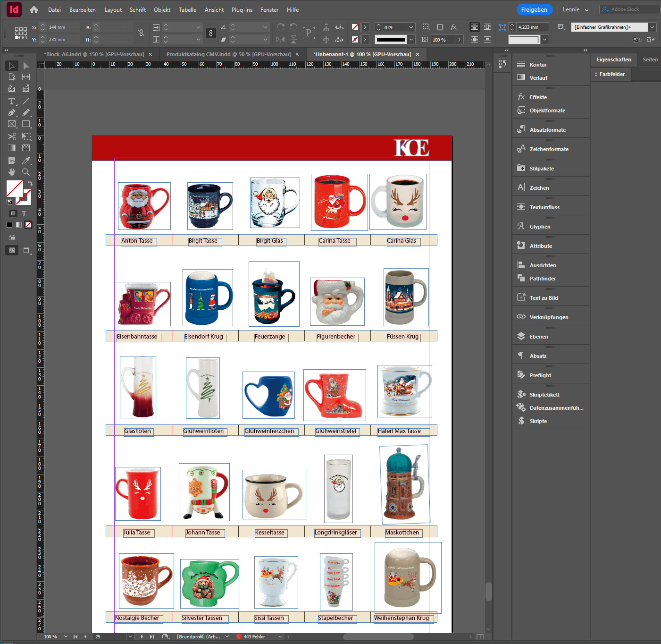The height and width of the screenshot is (644, 661).
Task: Toggle Normal screen view mode
Action: [x=12, y=250]
